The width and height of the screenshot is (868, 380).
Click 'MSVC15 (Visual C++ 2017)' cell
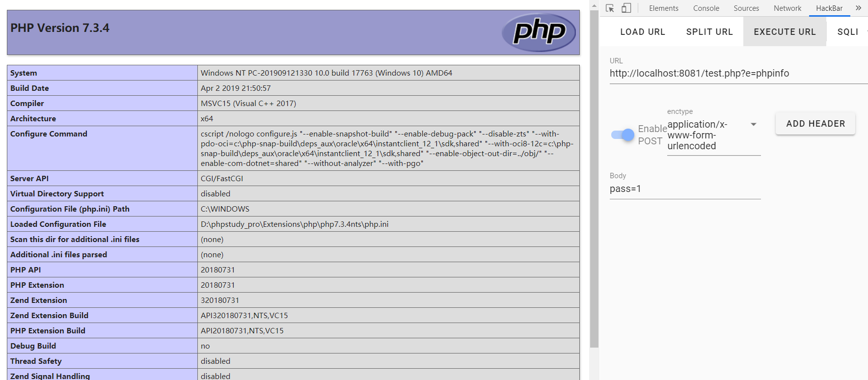pos(248,104)
